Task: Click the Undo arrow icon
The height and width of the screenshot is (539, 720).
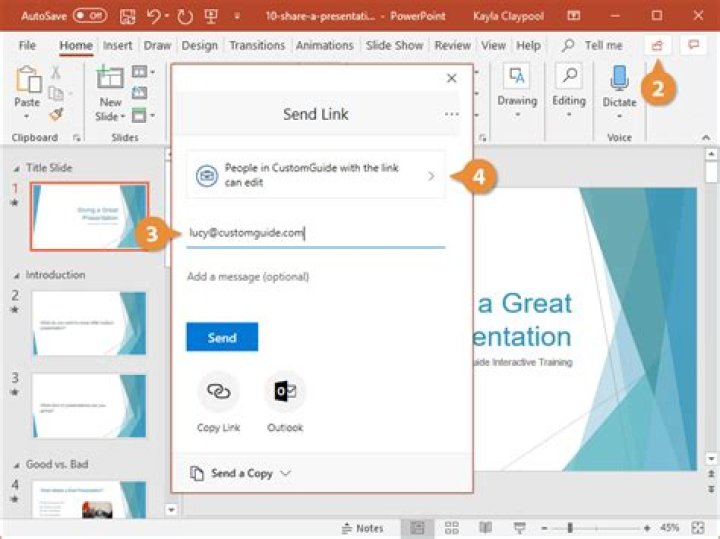Action: click(x=153, y=17)
